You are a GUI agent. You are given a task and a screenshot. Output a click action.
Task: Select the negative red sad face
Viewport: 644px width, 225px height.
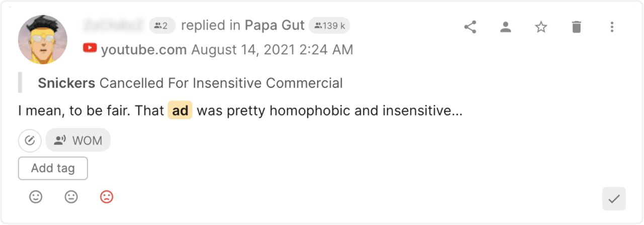107,197
